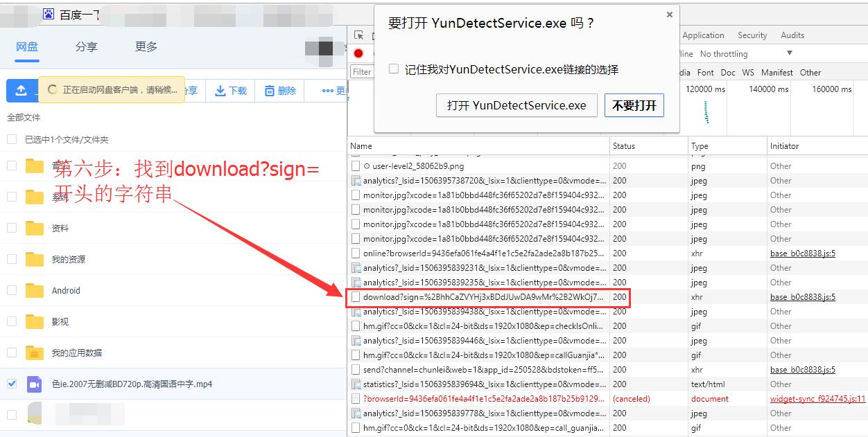This screenshot has width=868, height=437.
Task: Sort by the Initiator column header
Action: tap(817, 146)
